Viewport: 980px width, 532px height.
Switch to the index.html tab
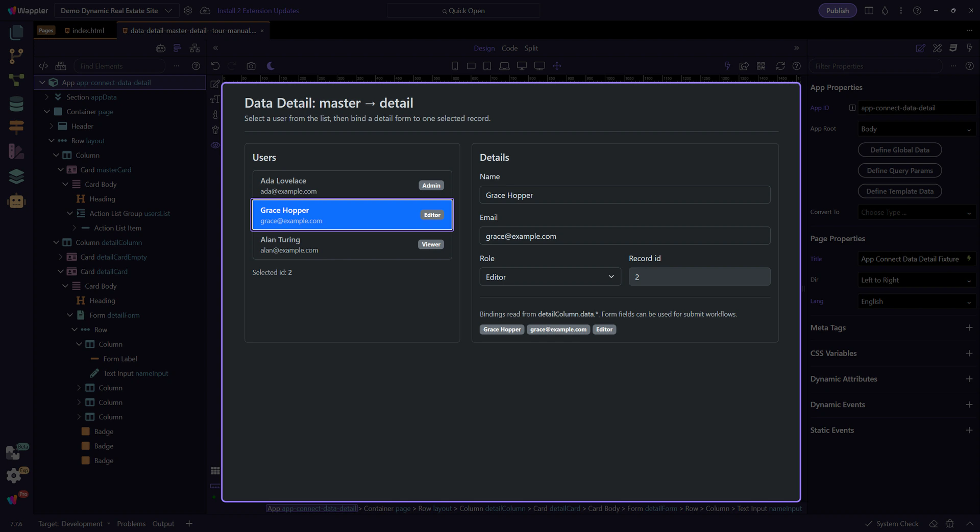coord(88,31)
